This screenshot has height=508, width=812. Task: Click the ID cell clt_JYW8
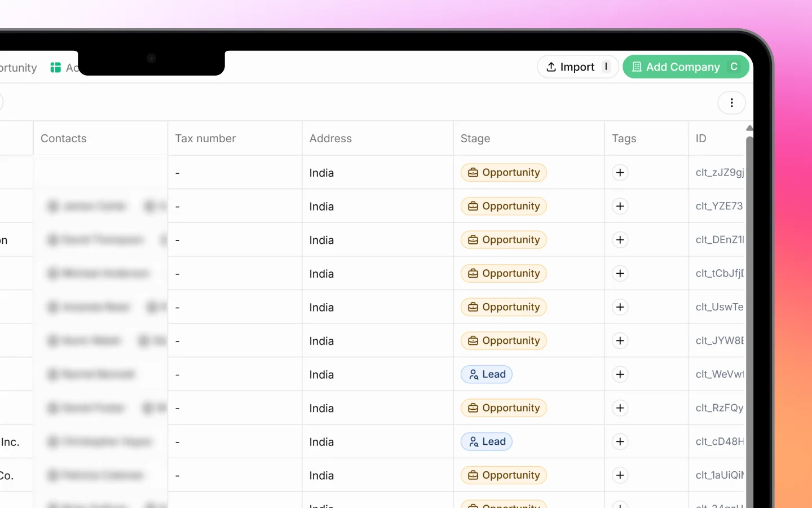coord(720,341)
